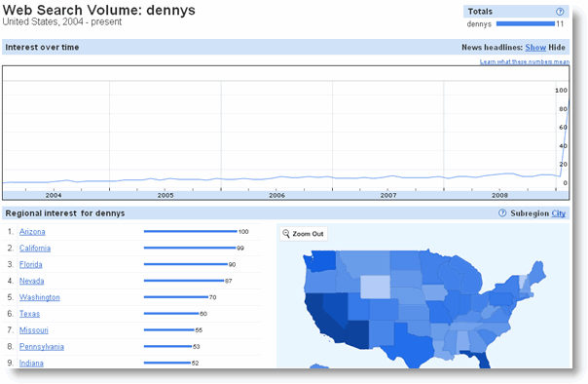Viewport: 588px width, 384px height.
Task: Click the Zoom Out magnifier button on map
Action: (304, 234)
